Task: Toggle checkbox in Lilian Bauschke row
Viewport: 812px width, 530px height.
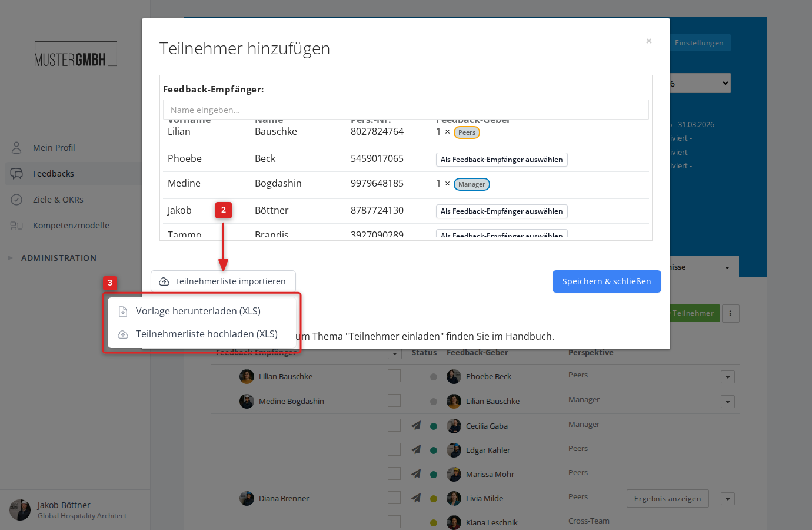Action: point(394,376)
